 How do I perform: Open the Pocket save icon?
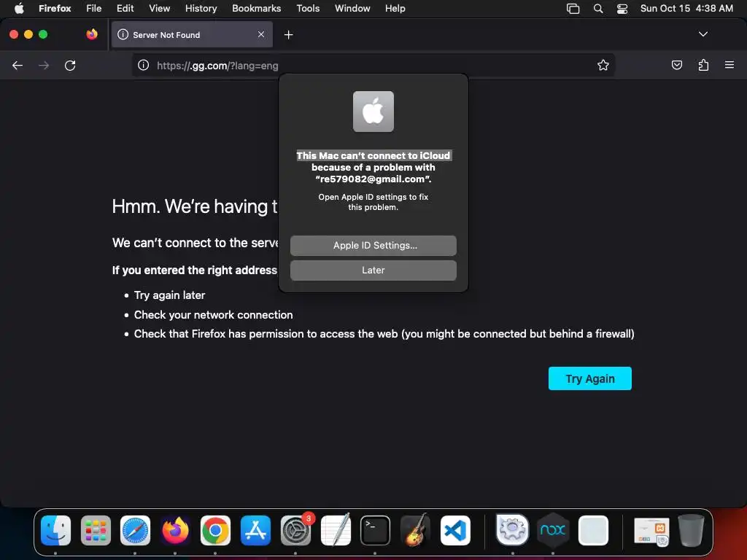676,65
